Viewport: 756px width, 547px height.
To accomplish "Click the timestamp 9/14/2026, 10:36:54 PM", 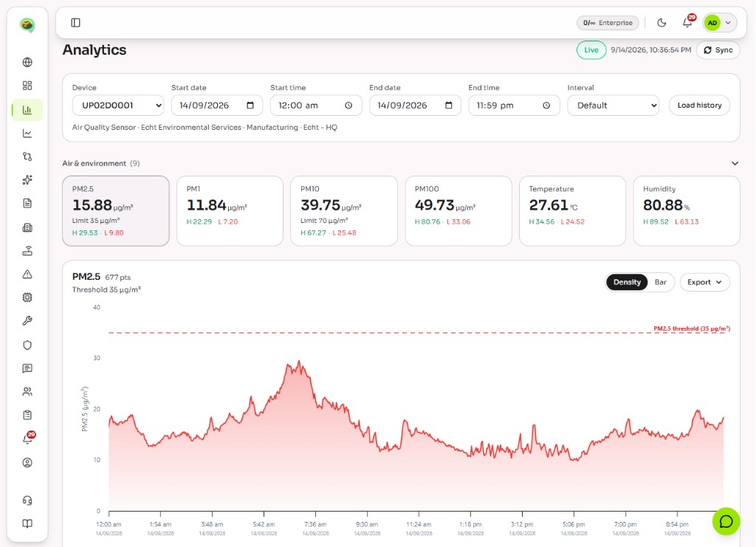I will [x=651, y=49].
